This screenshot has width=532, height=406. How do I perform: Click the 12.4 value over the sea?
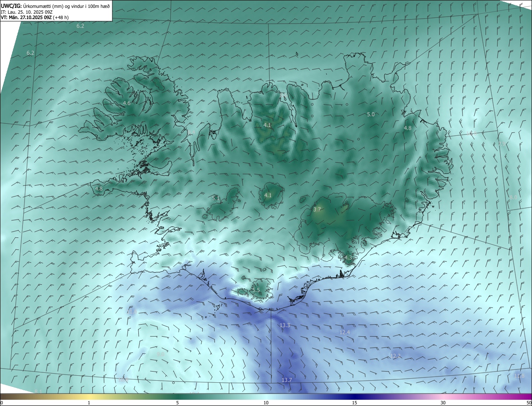coord(345,332)
